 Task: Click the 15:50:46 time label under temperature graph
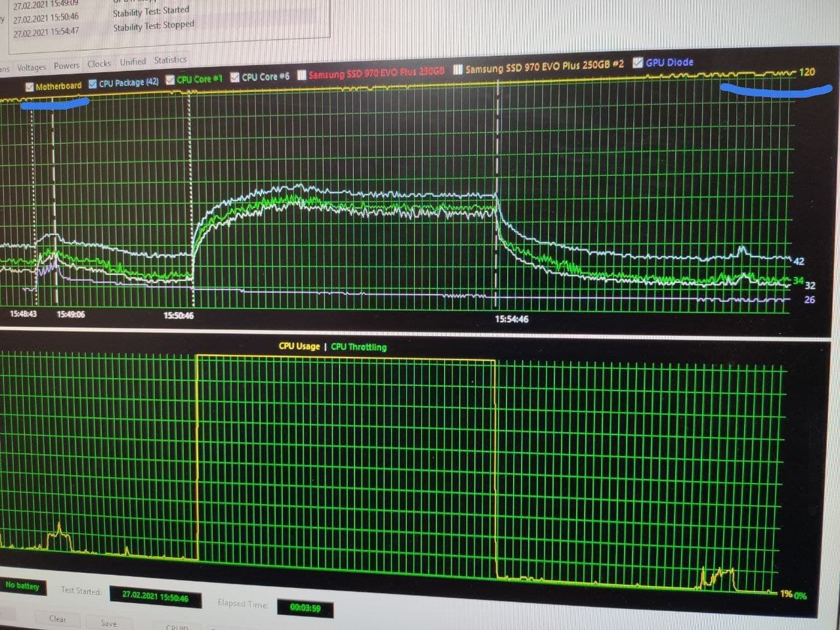click(x=178, y=316)
